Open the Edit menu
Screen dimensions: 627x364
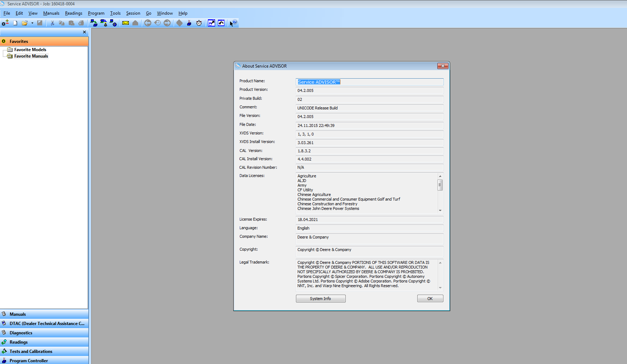[19, 13]
